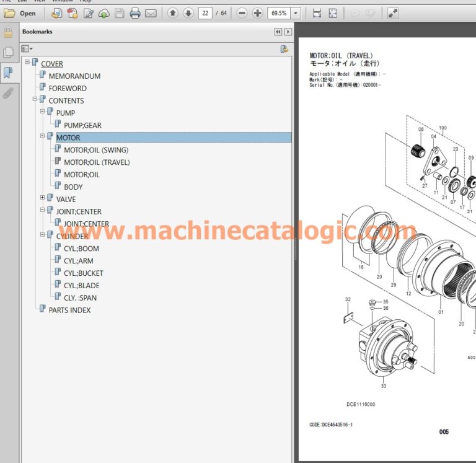
Task: Open the page thumbnails panel icon
Action: (8, 52)
